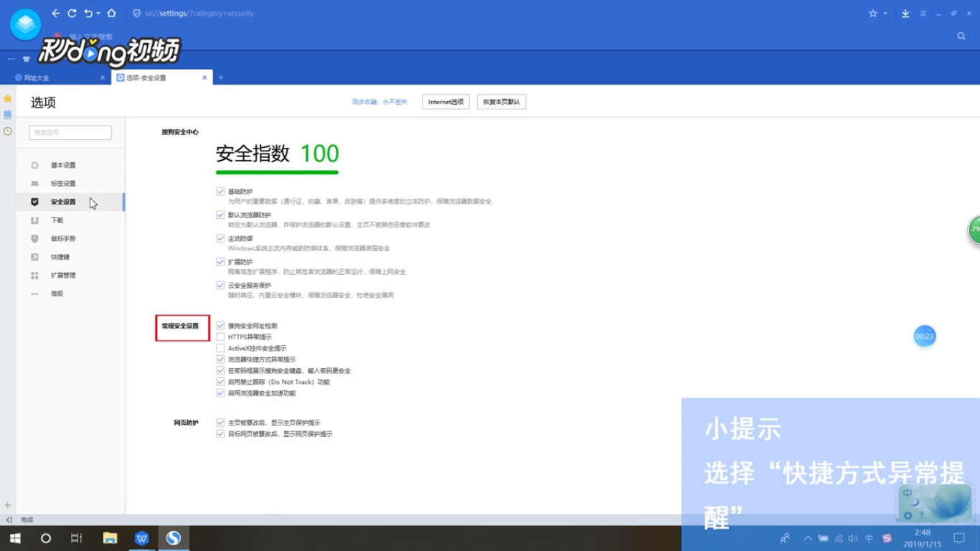Toggle 主页被篡改后显示主页保护提示 checkbox
The width and height of the screenshot is (980, 551).
click(x=220, y=423)
